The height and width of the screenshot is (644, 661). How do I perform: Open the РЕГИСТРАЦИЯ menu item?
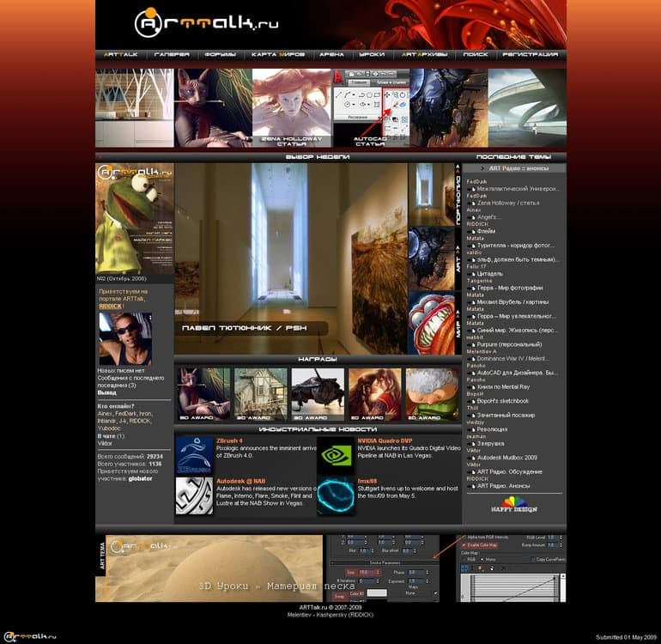pos(531,54)
